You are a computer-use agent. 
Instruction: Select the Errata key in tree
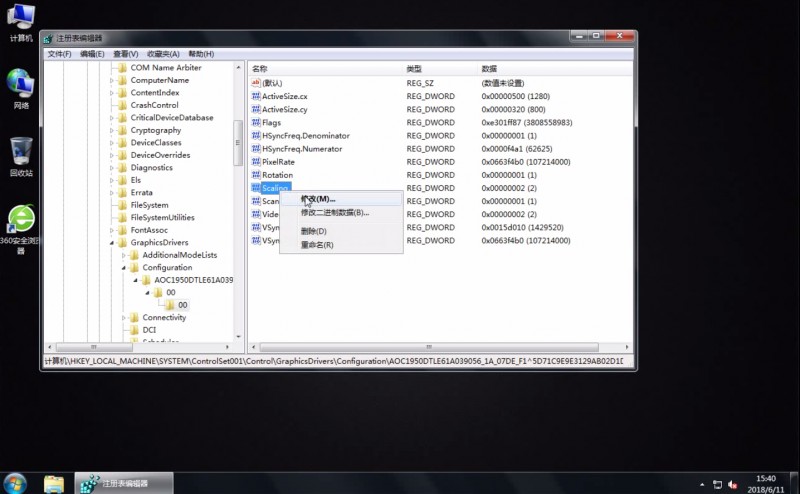tap(141, 192)
